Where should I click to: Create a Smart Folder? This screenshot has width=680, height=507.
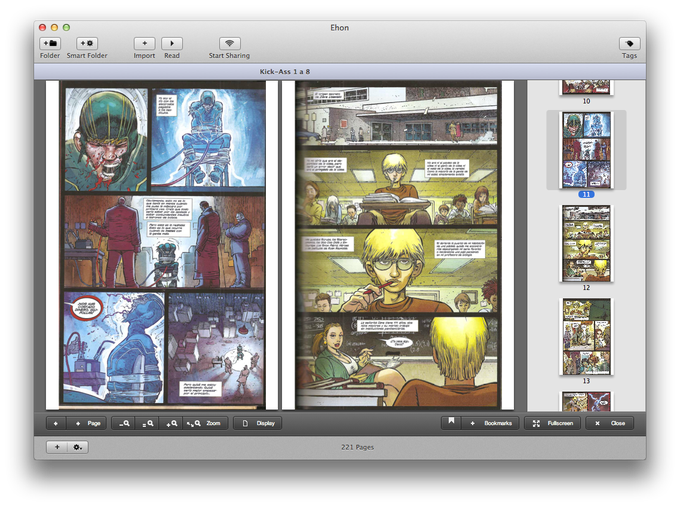tap(87, 43)
